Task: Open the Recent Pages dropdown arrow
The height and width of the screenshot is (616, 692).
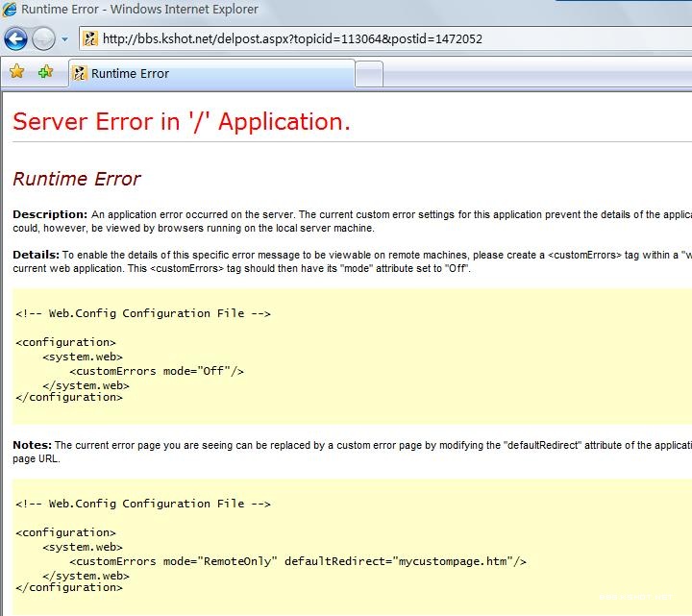Action: pos(64,39)
